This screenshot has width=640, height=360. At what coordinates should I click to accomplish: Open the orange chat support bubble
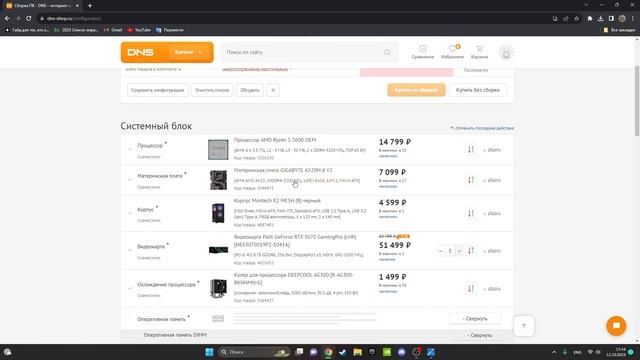tap(616, 326)
